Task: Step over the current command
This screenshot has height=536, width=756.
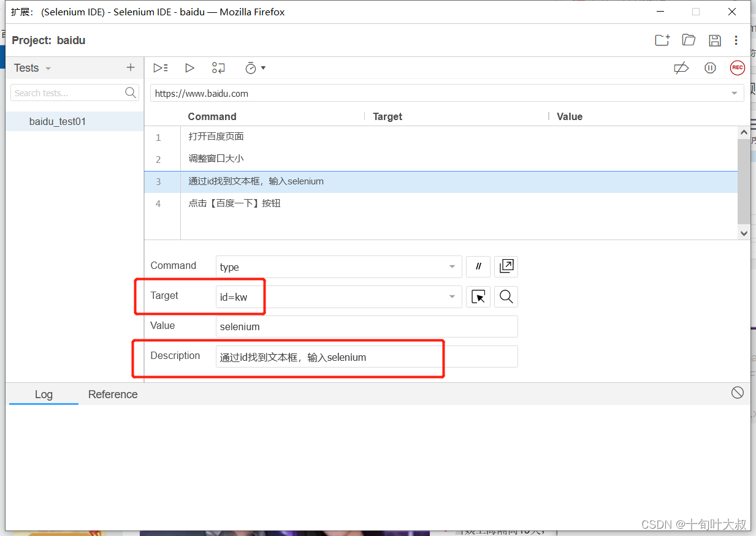Action: pos(218,68)
